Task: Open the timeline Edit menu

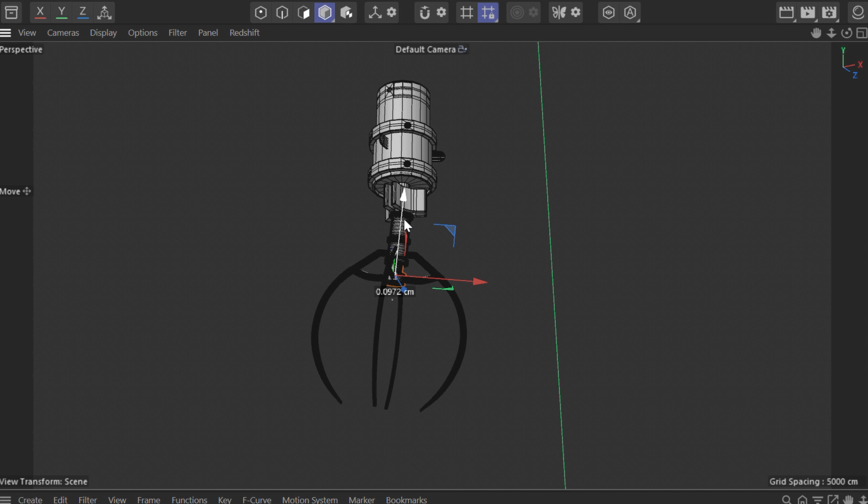Action: (x=60, y=500)
